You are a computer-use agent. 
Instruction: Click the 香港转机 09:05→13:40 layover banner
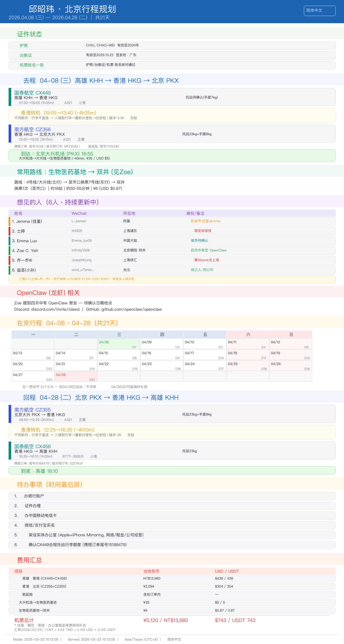tap(172, 115)
